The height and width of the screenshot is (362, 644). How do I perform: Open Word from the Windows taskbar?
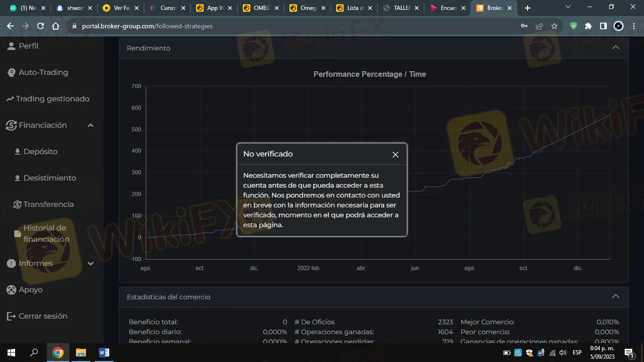click(x=104, y=353)
